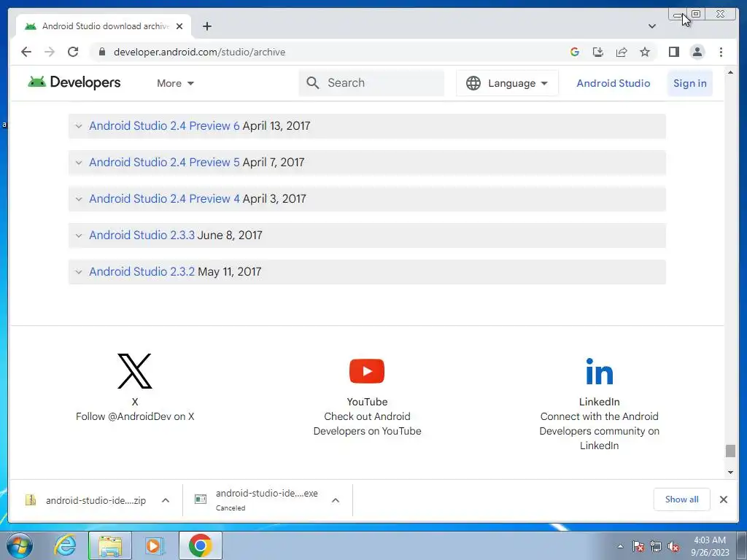This screenshot has height=560, width=747.
Task: Go back with the browser back arrow
Action: coord(26,52)
